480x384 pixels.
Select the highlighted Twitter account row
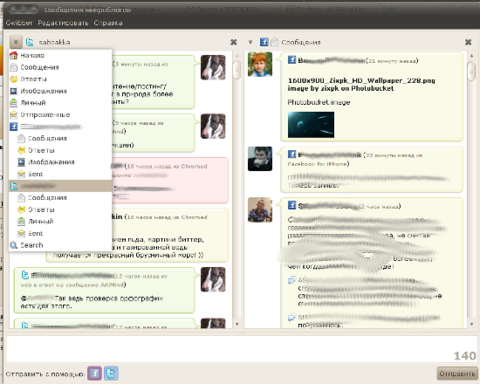60,186
